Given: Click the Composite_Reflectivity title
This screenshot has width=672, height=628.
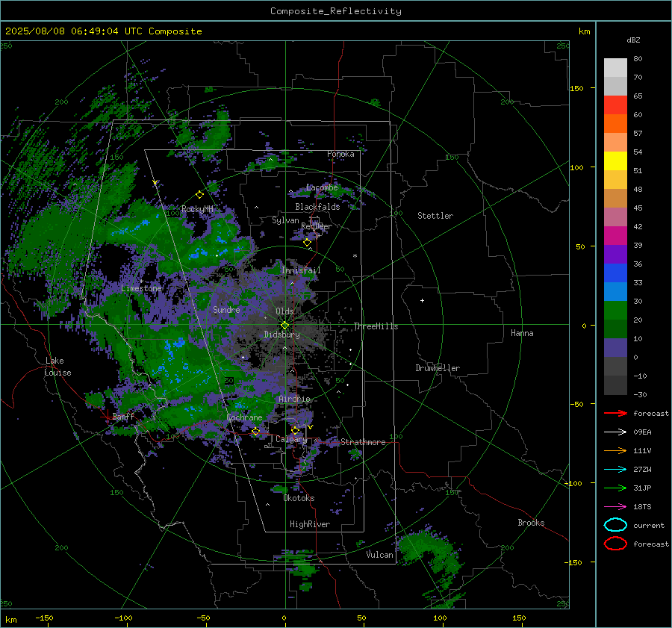Looking at the screenshot, I should pos(335,11).
